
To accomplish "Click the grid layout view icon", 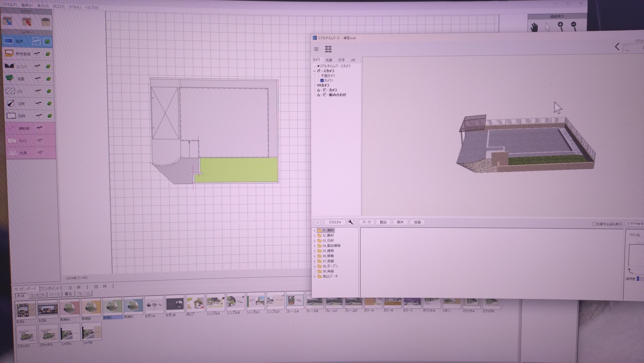I will 328,49.
